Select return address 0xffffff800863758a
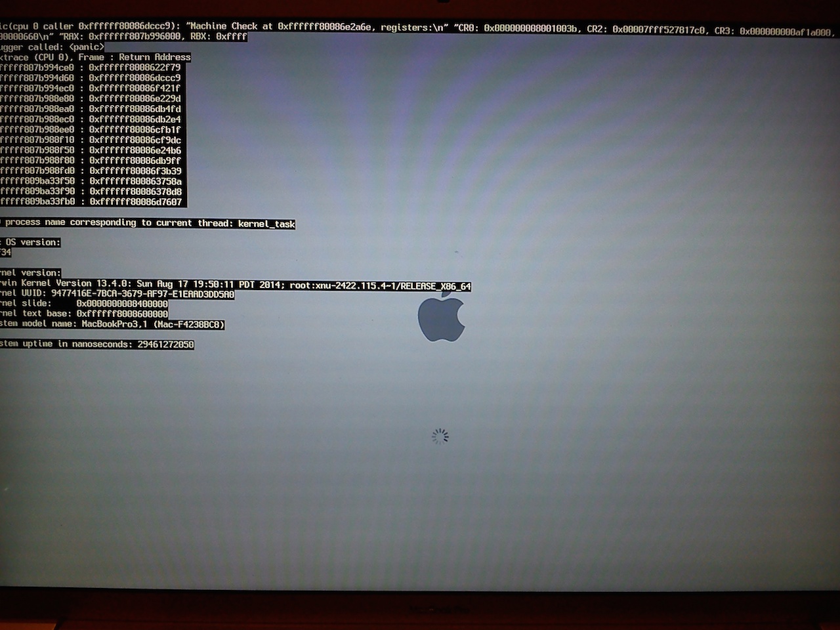 (x=135, y=182)
